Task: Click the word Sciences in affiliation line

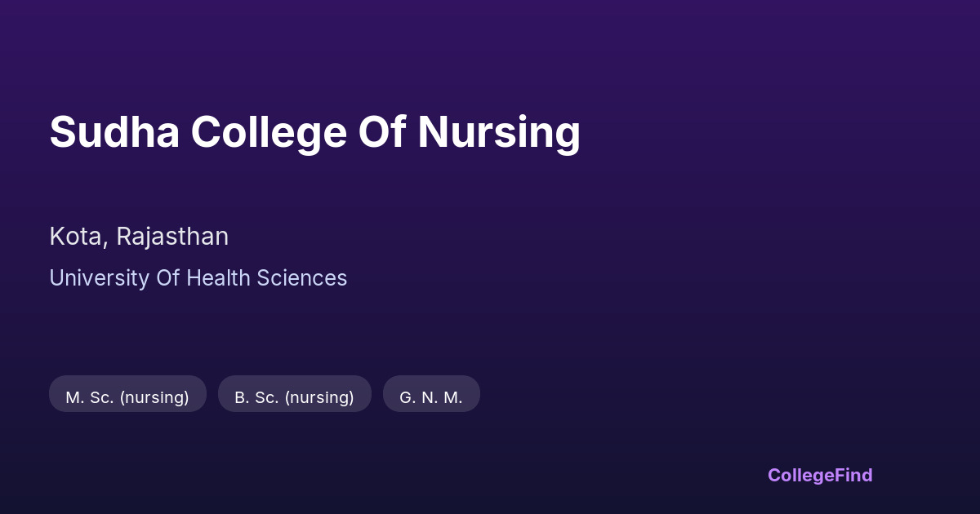Action: pyautogui.click(x=302, y=278)
